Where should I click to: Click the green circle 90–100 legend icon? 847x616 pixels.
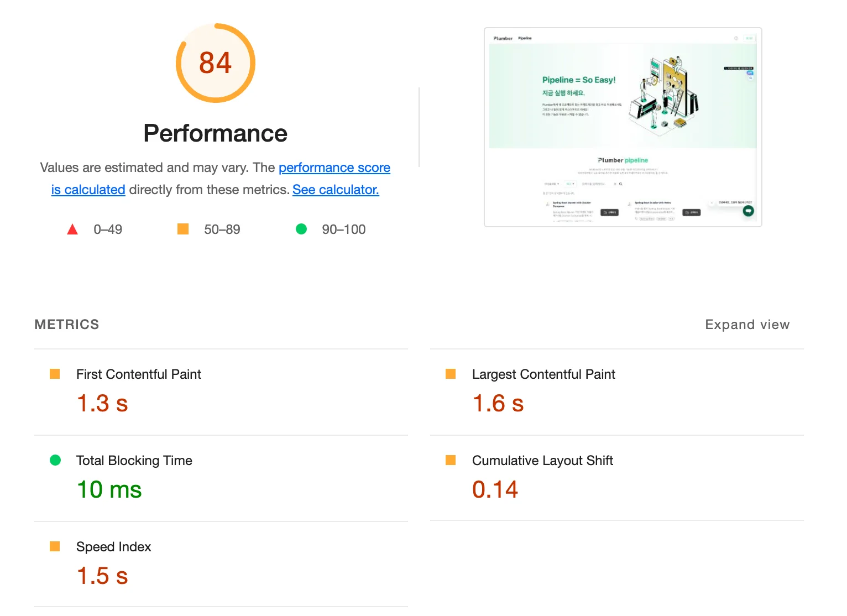tap(301, 229)
